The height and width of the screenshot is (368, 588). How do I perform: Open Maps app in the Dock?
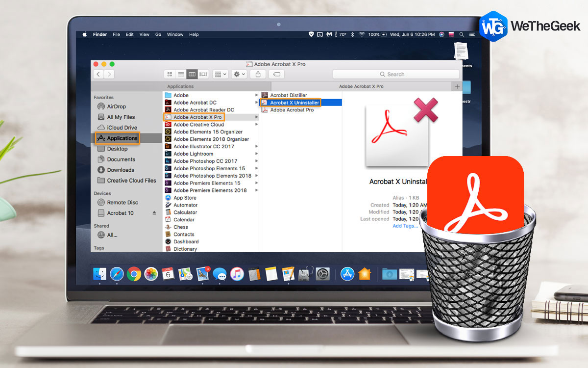[x=185, y=274]
